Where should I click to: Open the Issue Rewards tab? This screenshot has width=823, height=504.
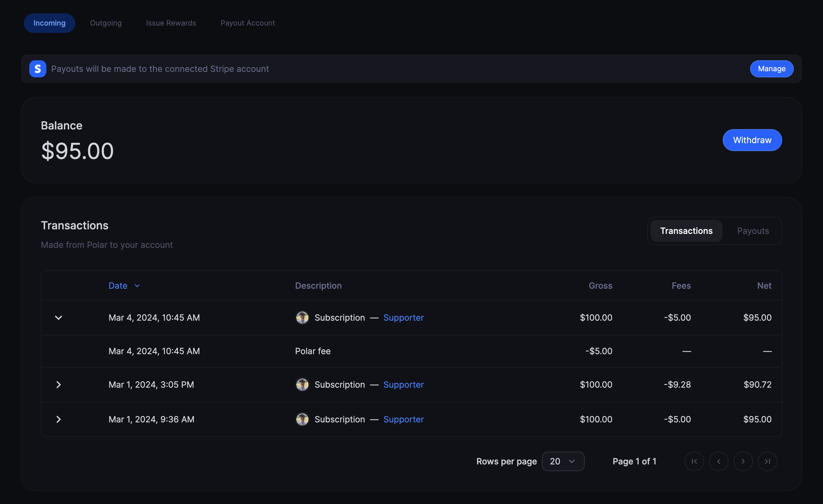point(171,23)
